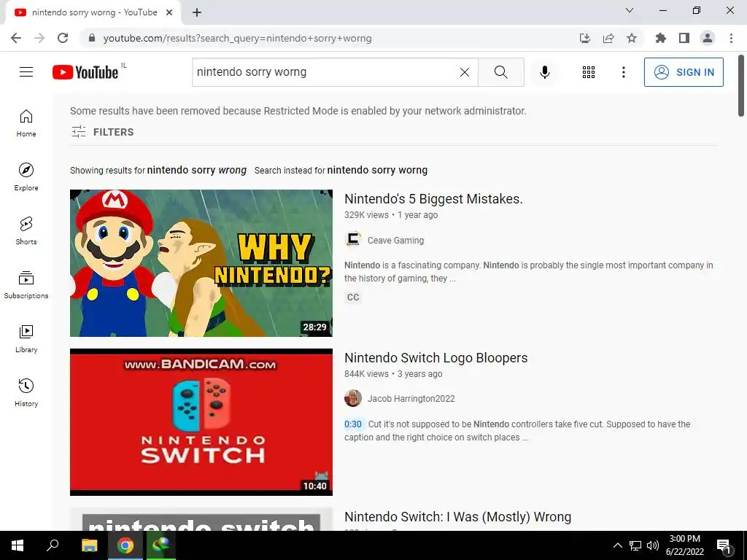The width and height of the screenshot is (747, 560).
Task: Open Chrome extensions puzzle icon
Action: pyautogui.click(x=661, y=38)
